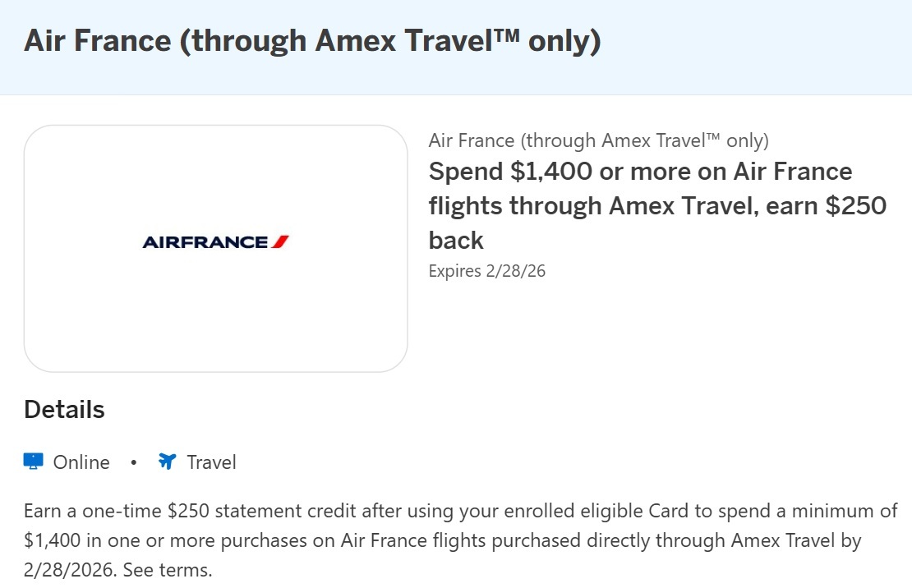
Task: Click the bullet dot between Online and Travel
Action: click(x=133, y=462)
